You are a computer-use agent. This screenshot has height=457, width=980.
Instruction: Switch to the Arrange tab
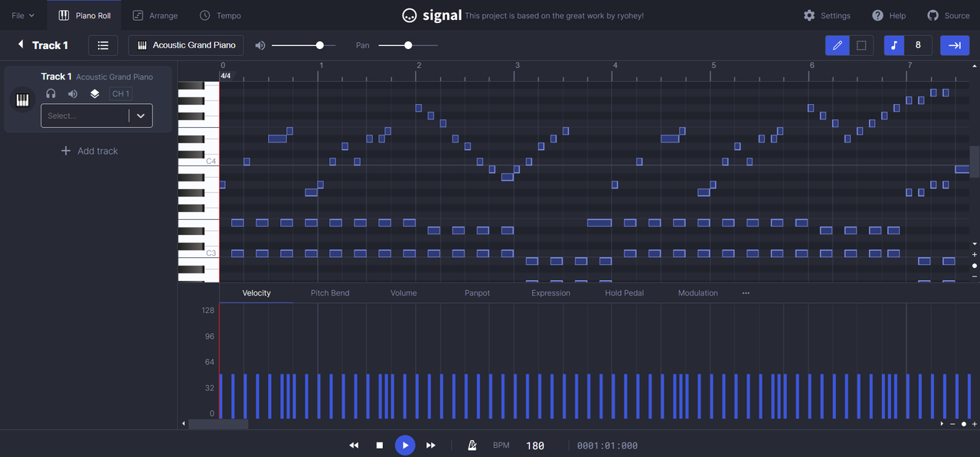click(155, 15)
